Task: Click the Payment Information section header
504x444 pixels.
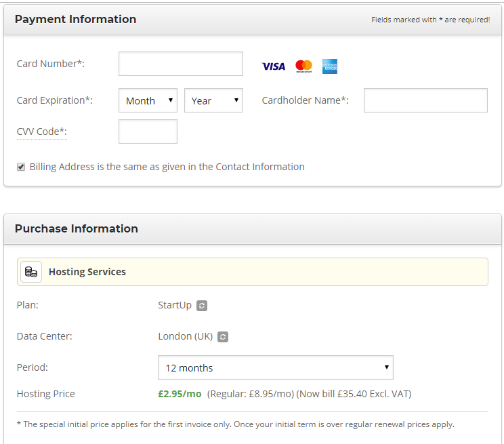Action: (x=75, y=19)
